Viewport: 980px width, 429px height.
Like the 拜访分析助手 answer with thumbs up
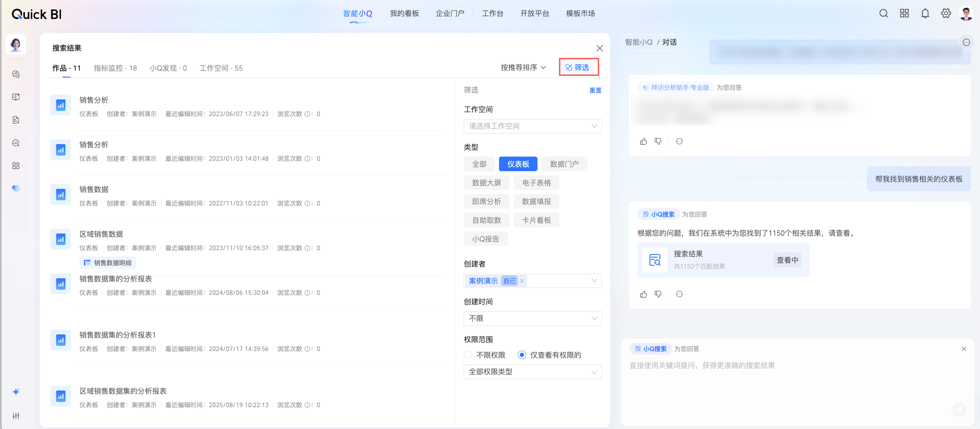pos(643,141)
